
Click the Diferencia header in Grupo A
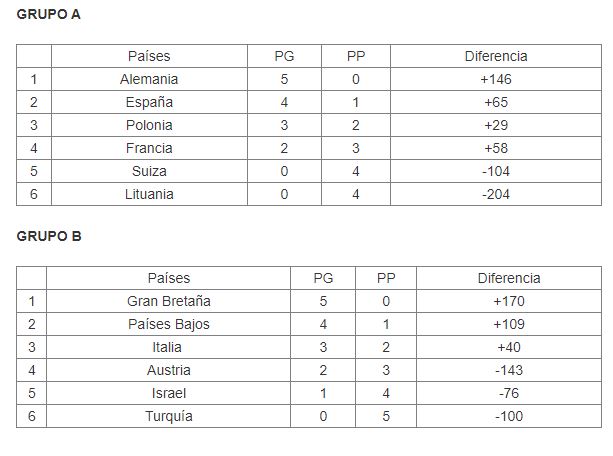[x=496, y=56]
